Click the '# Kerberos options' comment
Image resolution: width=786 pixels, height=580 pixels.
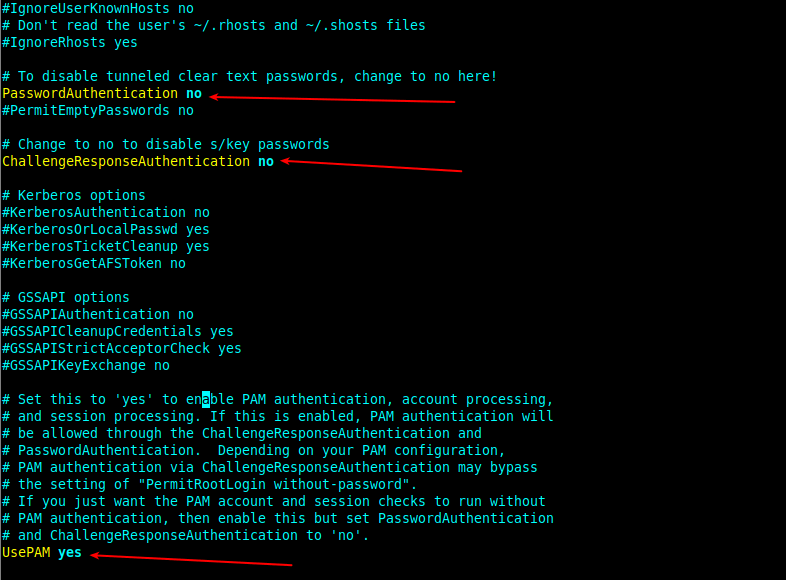click(74, 195)
